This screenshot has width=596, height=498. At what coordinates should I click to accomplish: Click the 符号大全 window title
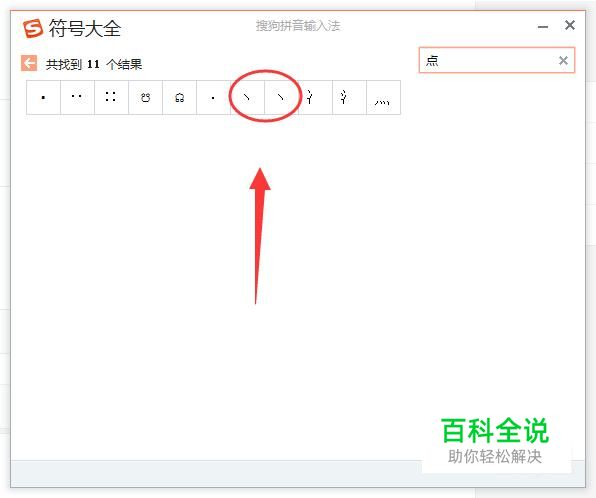coord(85,29)
